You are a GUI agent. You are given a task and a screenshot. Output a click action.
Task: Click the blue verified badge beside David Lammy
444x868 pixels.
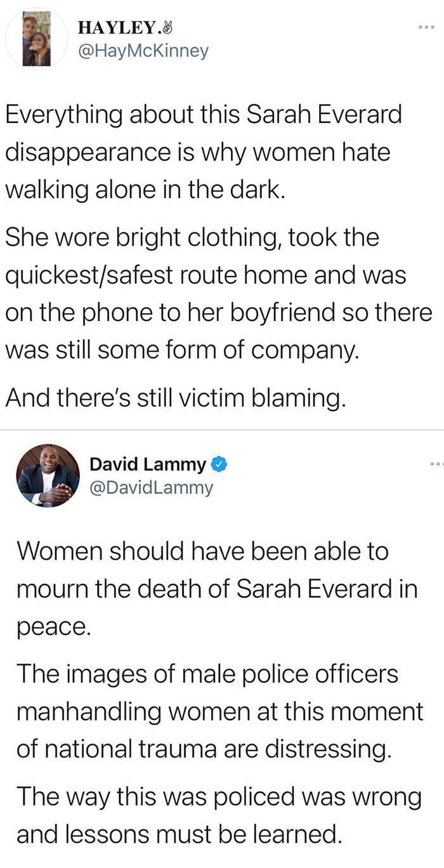219,464
